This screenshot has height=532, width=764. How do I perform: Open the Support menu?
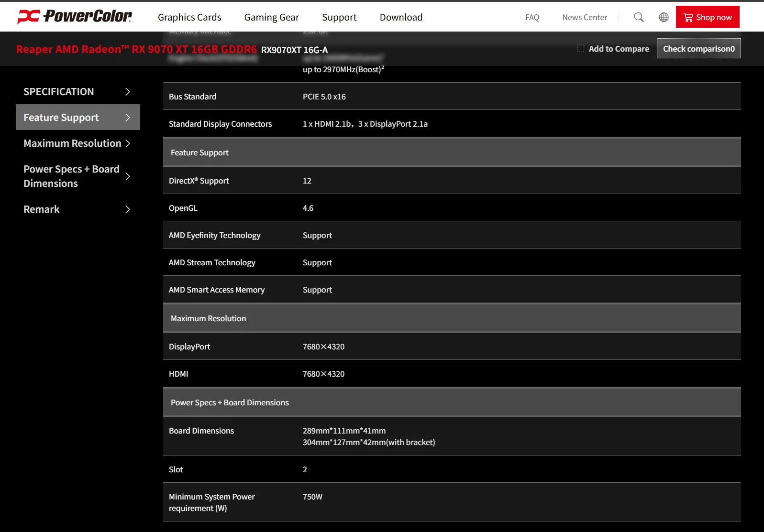(x=339, y=17)
